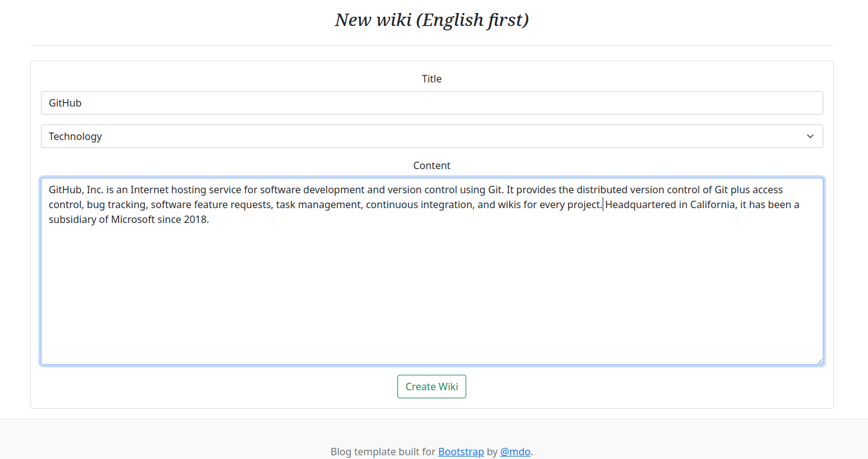Click the resize handle of Content textarea
Viewport: 868px width, 459px height.
pos(819,361)
